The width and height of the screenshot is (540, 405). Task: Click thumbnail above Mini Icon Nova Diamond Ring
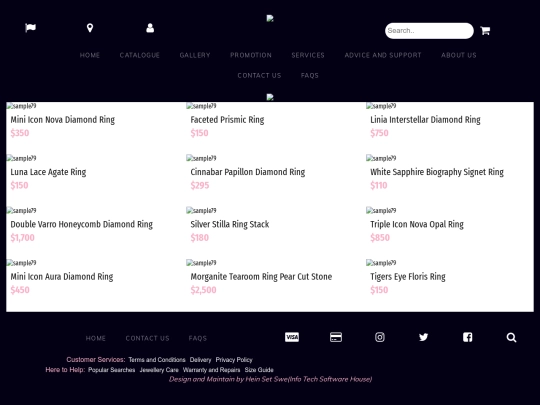coord(21,106)
